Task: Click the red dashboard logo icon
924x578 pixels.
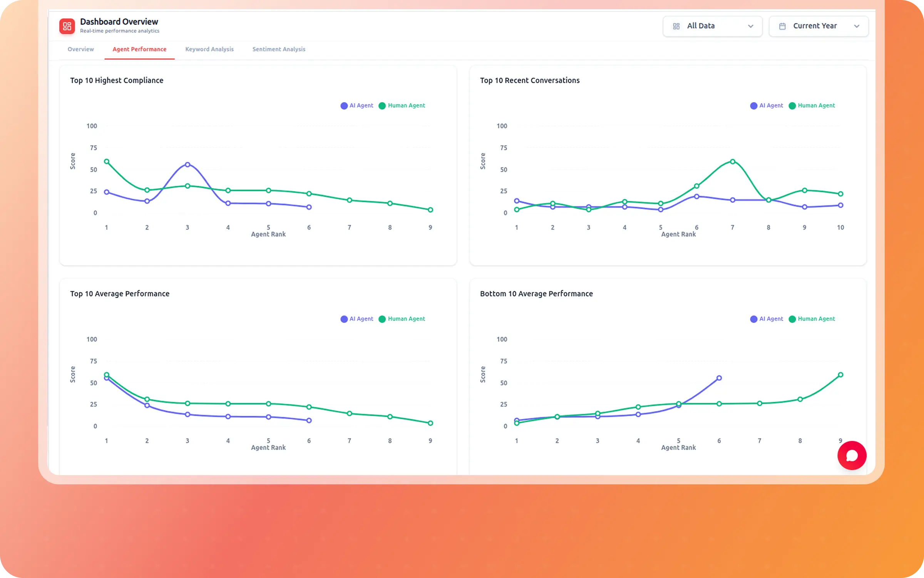Action: (67, 26)
